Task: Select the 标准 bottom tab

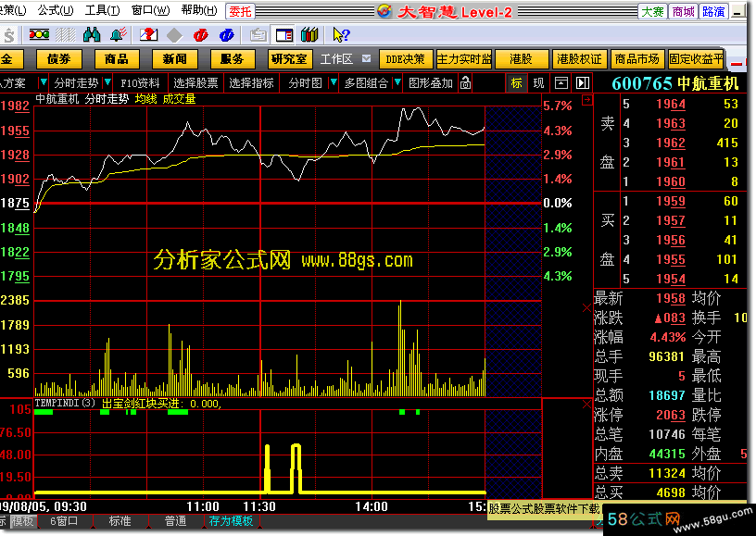Action: pos(120,521)
